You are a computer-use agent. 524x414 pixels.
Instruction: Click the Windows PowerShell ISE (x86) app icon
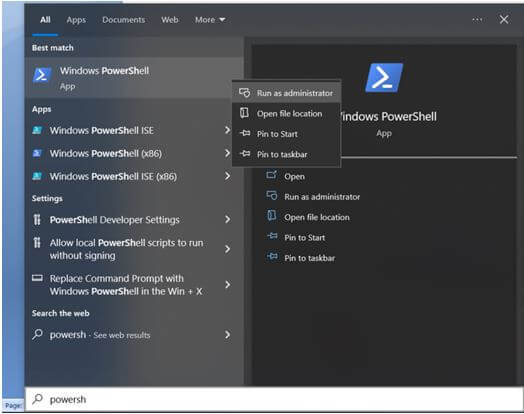(x=37, y=176)
